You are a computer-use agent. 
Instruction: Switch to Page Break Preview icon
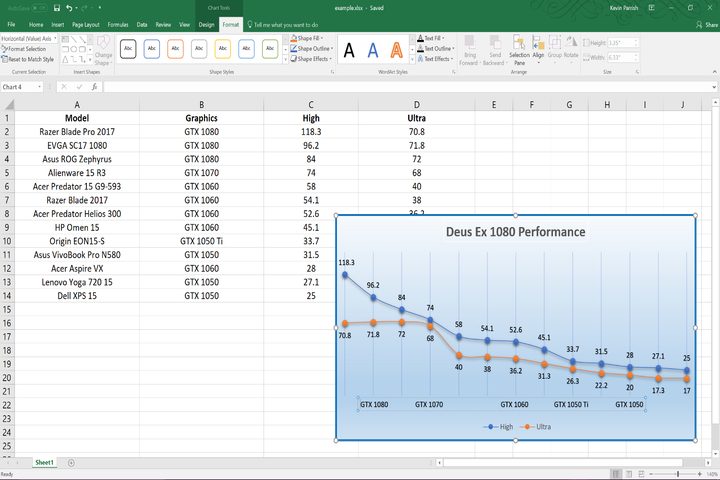coord(641,474)
